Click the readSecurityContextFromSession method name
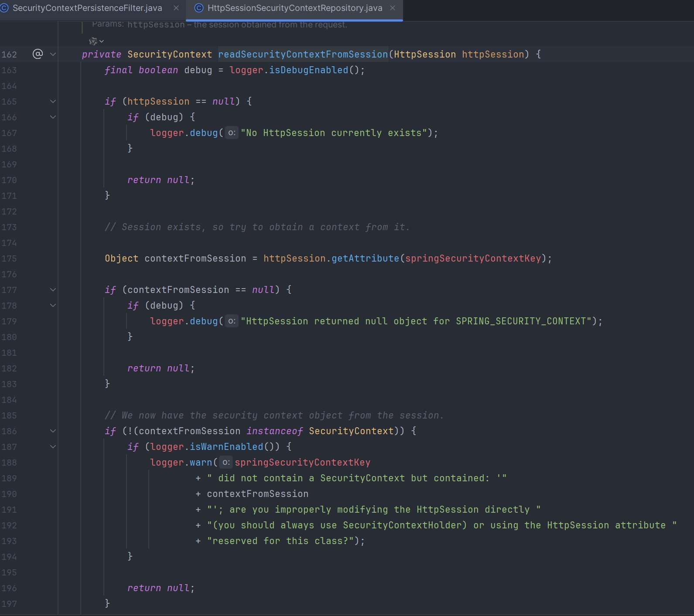This screenshot has width=694, height=616. [x=303, y=54]
